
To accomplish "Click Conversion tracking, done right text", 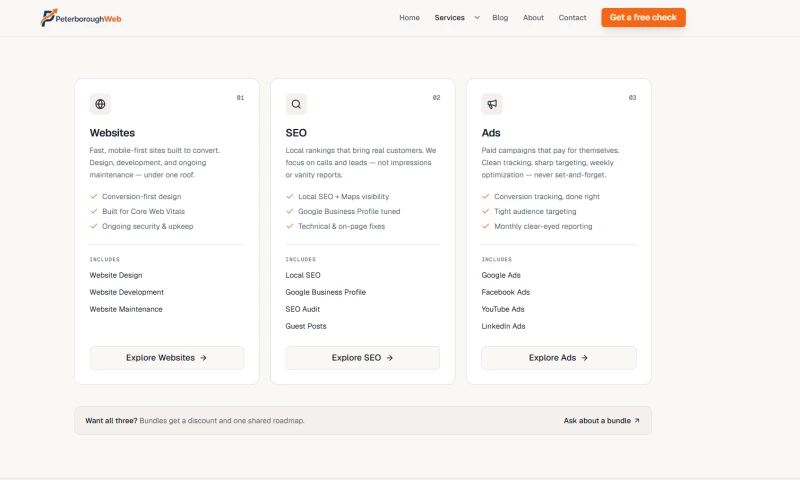I will (x=546, y=196).
